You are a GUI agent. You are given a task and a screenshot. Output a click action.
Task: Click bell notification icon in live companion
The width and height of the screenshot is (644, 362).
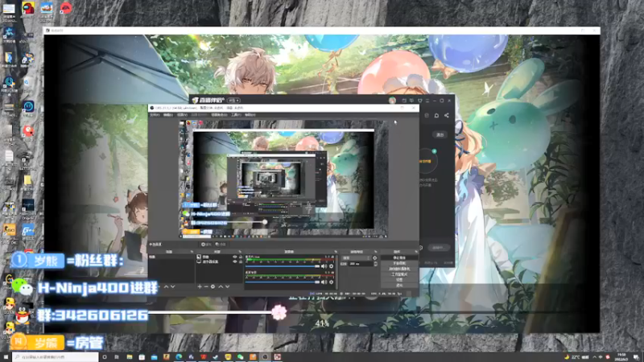[436, 115]
